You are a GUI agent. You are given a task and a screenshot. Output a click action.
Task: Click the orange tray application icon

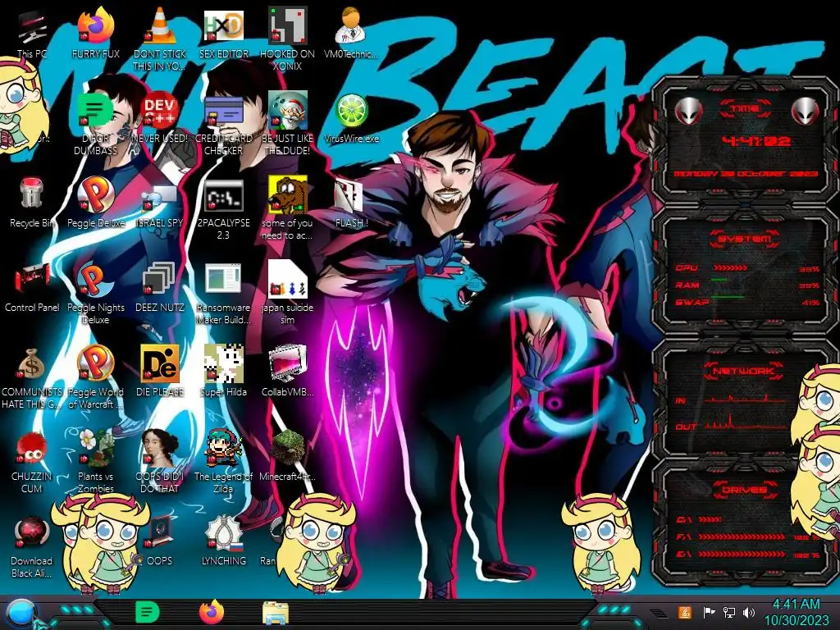(685, 612)
